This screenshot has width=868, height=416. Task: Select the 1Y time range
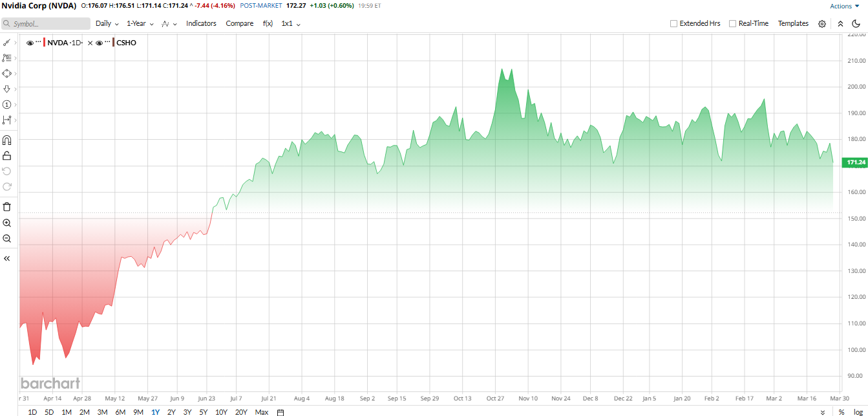tap(155, 412)
